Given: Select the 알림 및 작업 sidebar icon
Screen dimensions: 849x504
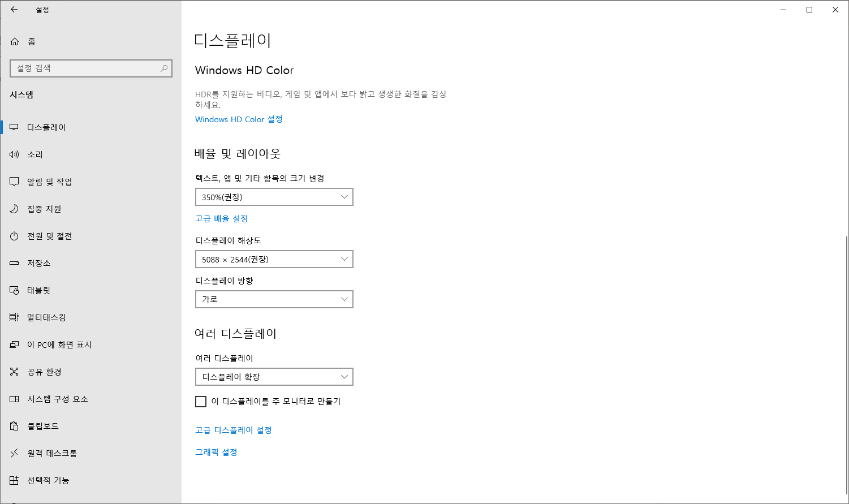Looking at the screenshot, I should tap(14, 181).
